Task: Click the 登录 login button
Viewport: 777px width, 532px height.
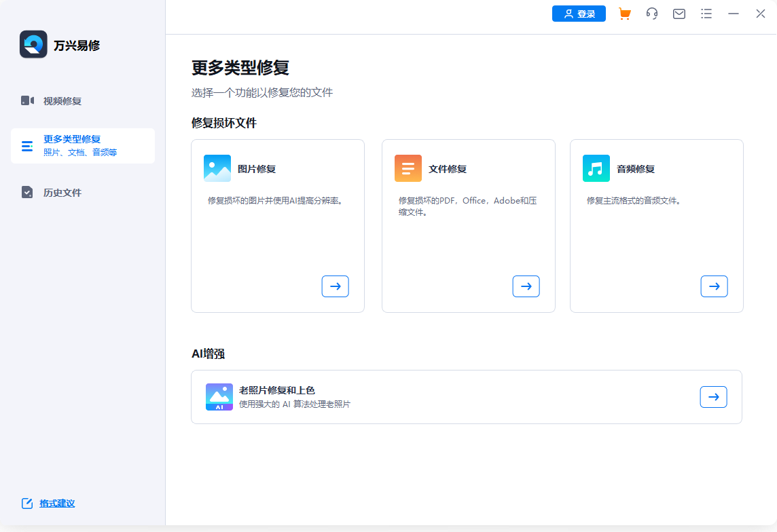Action: point(579,14)
